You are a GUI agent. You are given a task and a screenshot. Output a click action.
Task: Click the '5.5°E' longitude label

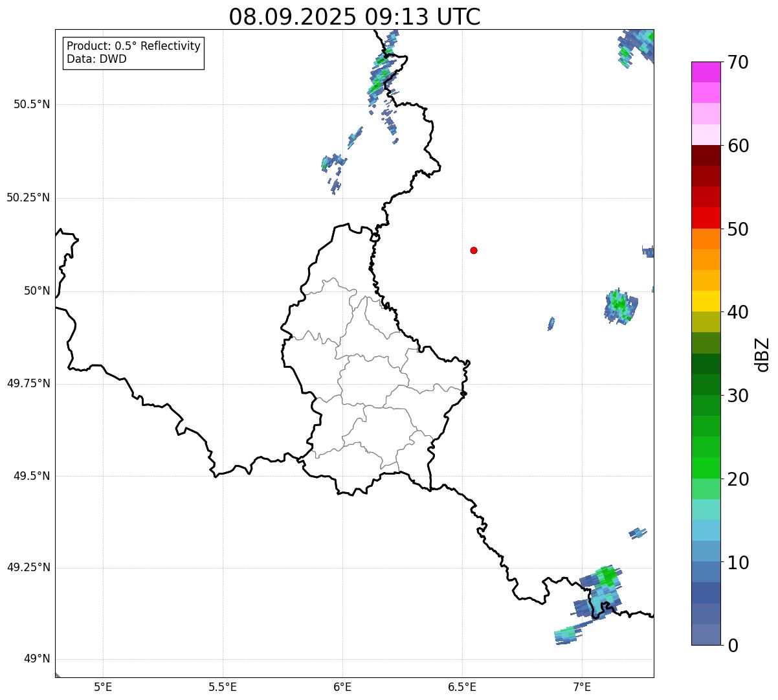point(223,686)
